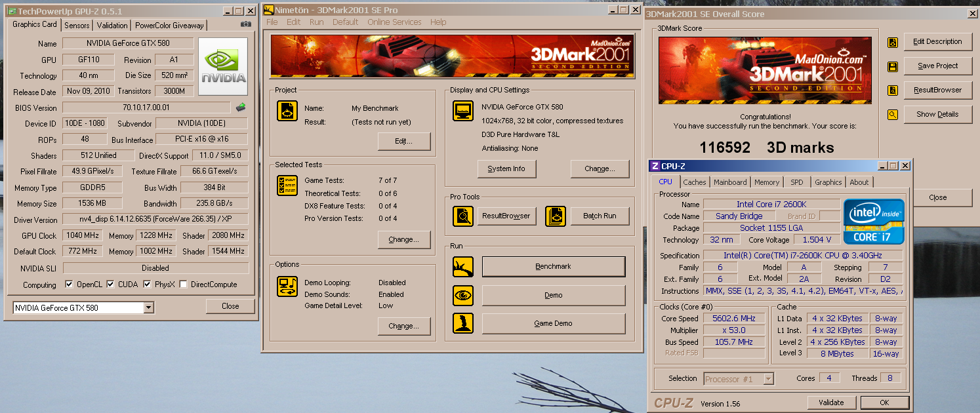Toggle the OpenCL checkbox
980x413 pixels.
tap(69, 285)
